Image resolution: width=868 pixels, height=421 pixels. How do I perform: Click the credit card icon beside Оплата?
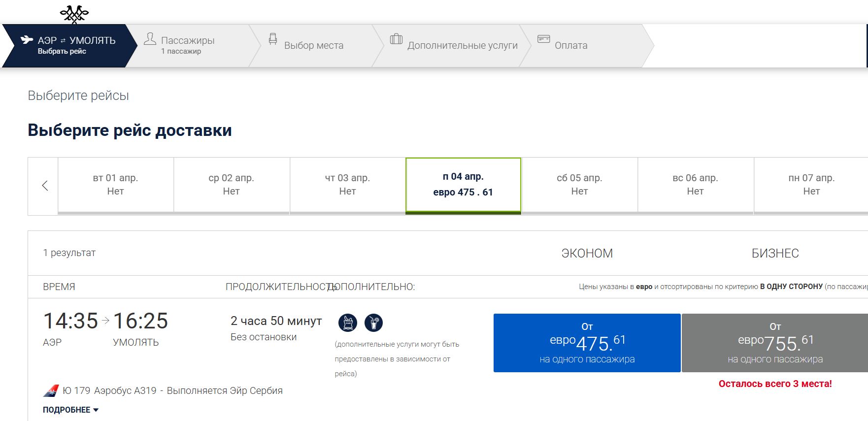coord(543,39)
